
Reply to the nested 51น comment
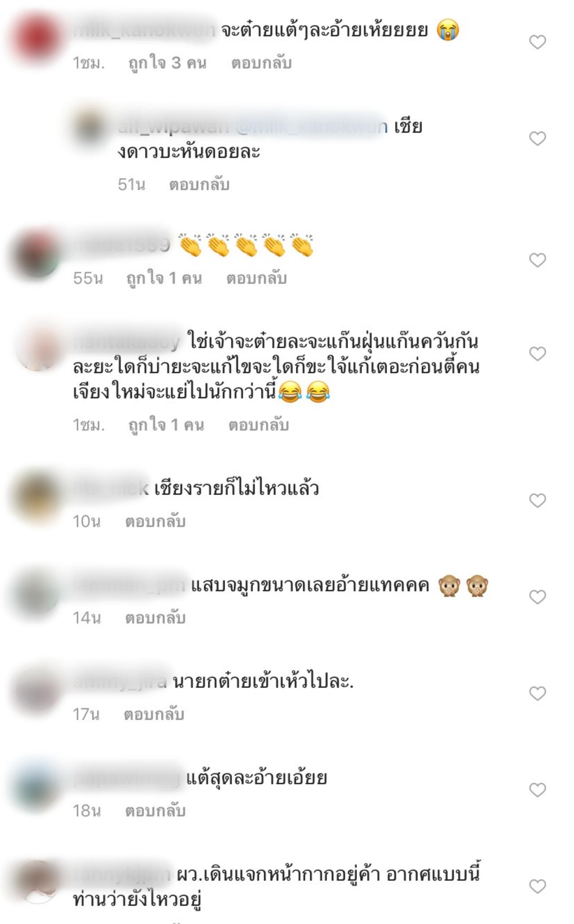point(199,184)
